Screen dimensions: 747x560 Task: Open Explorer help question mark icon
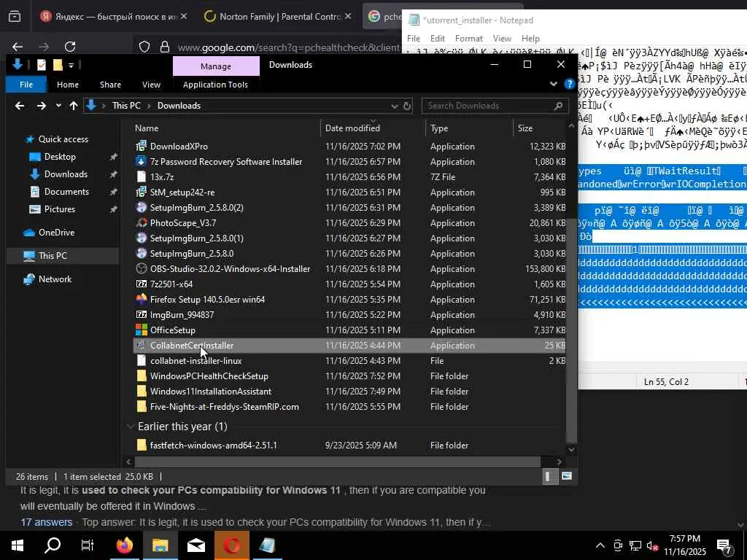(x=569, y=85)
